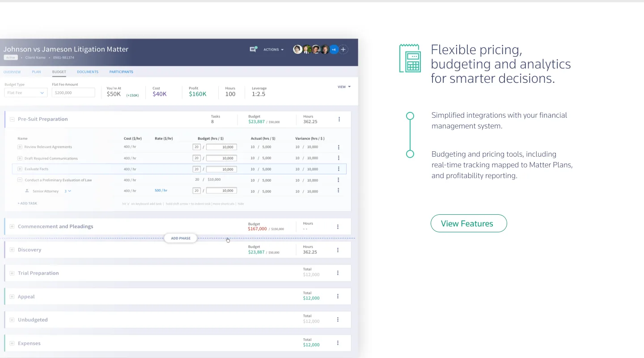
Task: Open the PARTICIPANTS tab
Action: [121, 72]
